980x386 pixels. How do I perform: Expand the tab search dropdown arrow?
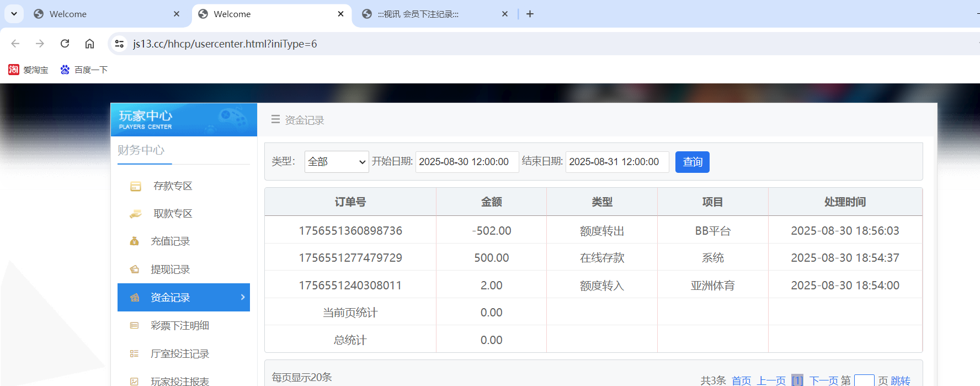14,14
